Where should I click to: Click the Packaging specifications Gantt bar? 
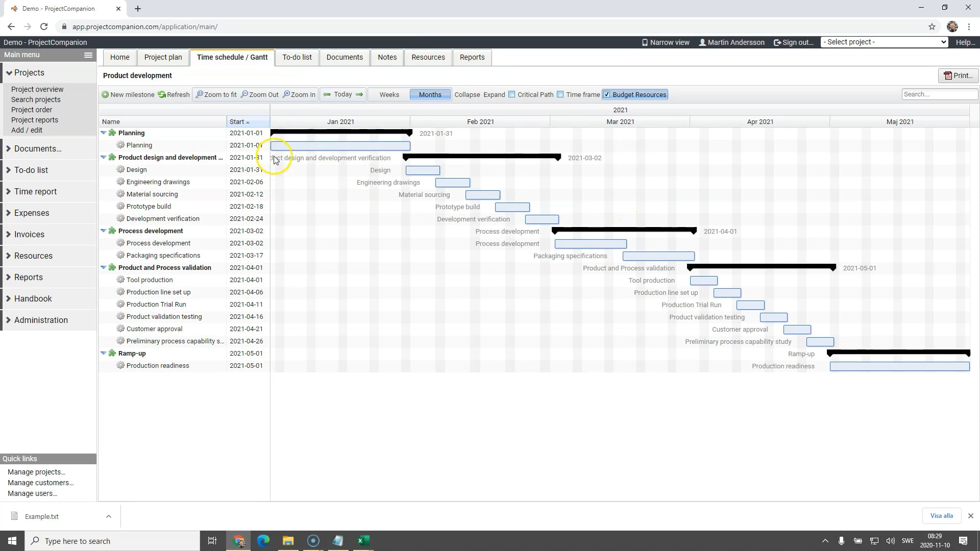[x=658, y=256]
